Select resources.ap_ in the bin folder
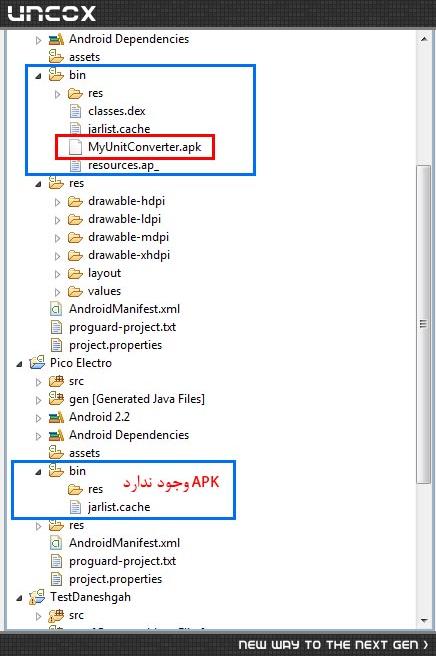Image resolution: width=436 pixels, height=656 pixels. pyautogui.click(x=123, y=166)
